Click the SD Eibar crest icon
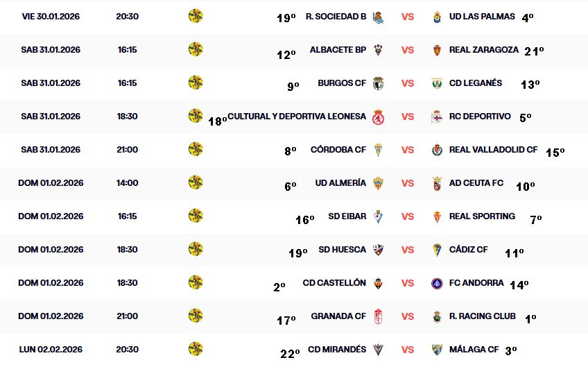 click(378, 216)
